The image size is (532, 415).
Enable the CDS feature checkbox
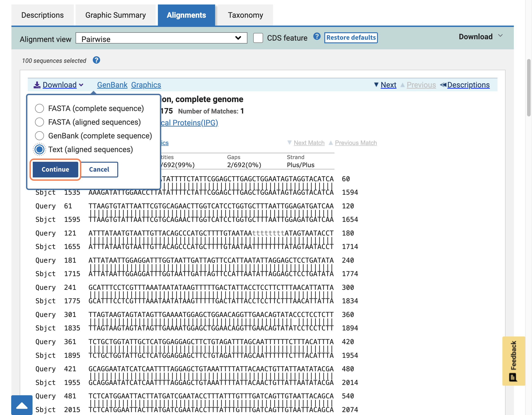(x=258, y=38)
